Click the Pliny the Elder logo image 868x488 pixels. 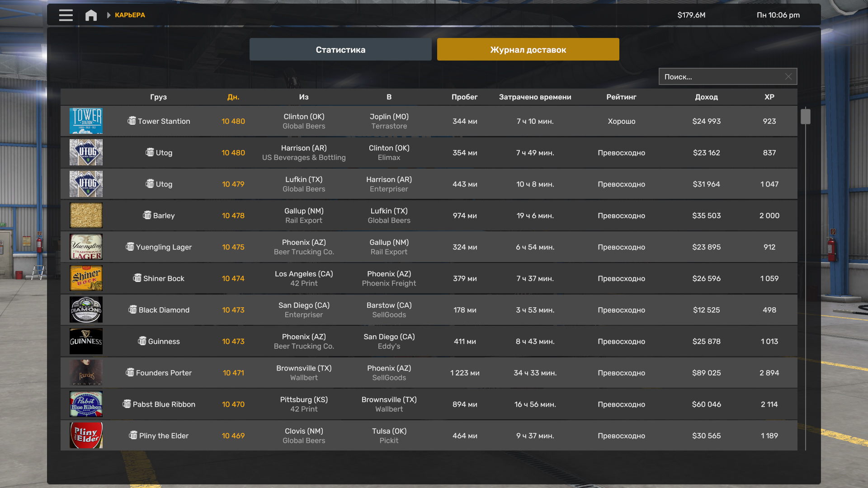tap(86, 436)
